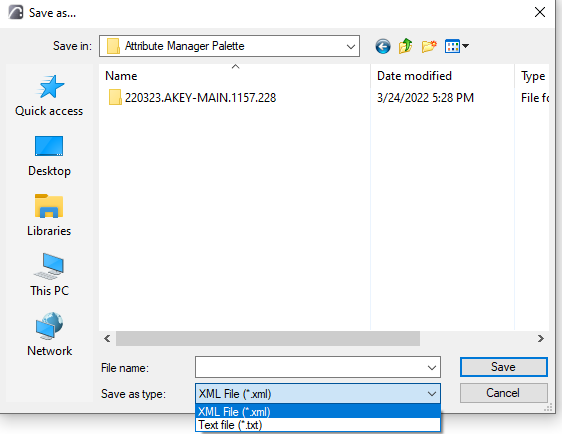Go to Desktop location
The image size is (562, 434).
49,156
